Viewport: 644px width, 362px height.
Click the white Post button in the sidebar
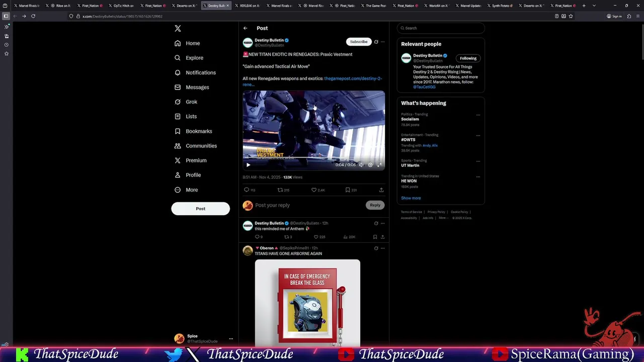200,209
